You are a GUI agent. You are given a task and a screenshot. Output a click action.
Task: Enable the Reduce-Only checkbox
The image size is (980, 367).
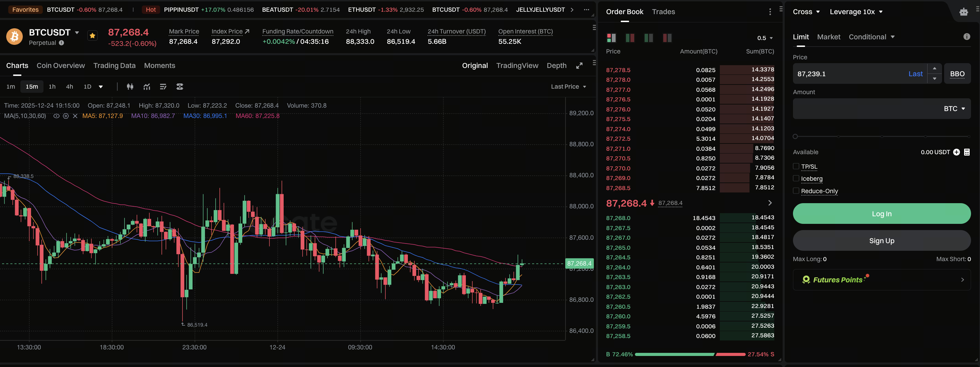(x=796, y=190)
